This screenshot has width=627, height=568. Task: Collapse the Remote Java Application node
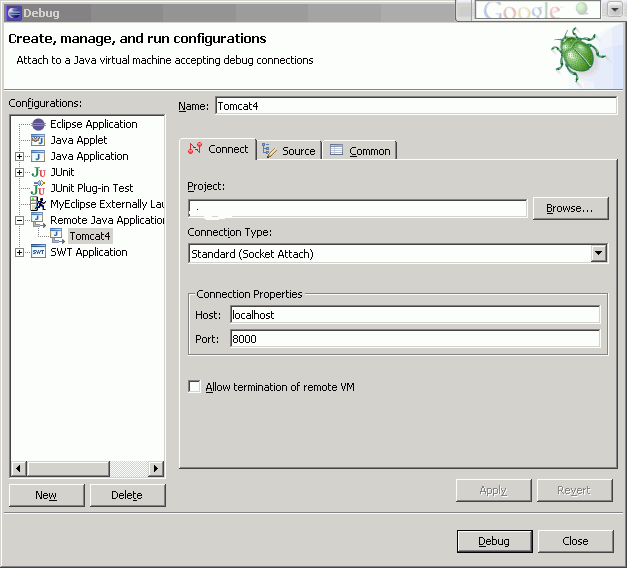pos(19,220)
